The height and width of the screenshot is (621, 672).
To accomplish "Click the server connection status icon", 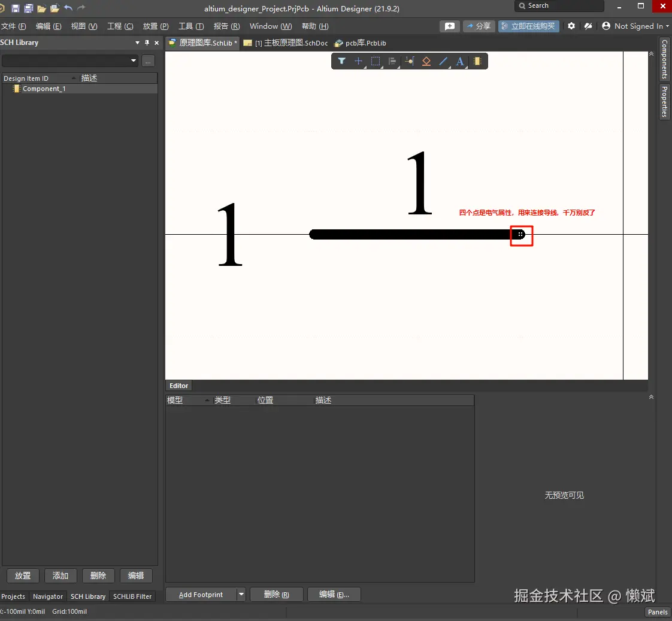I will click(588, 26).
